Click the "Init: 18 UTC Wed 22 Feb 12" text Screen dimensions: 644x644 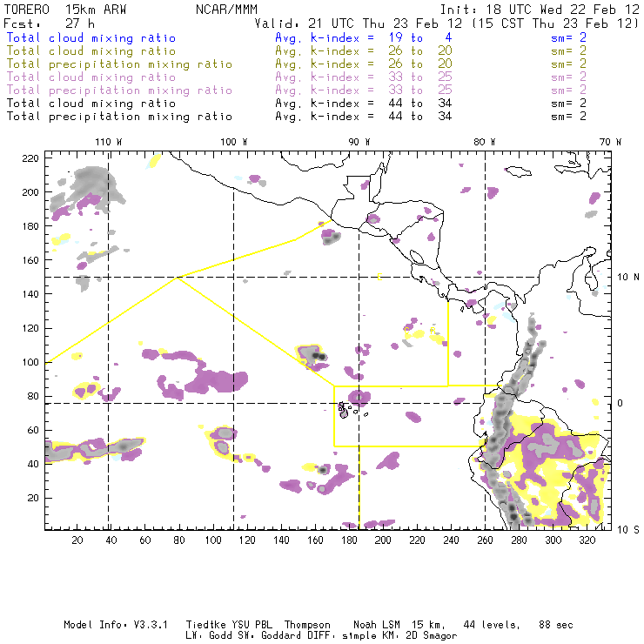coord(540,10)
